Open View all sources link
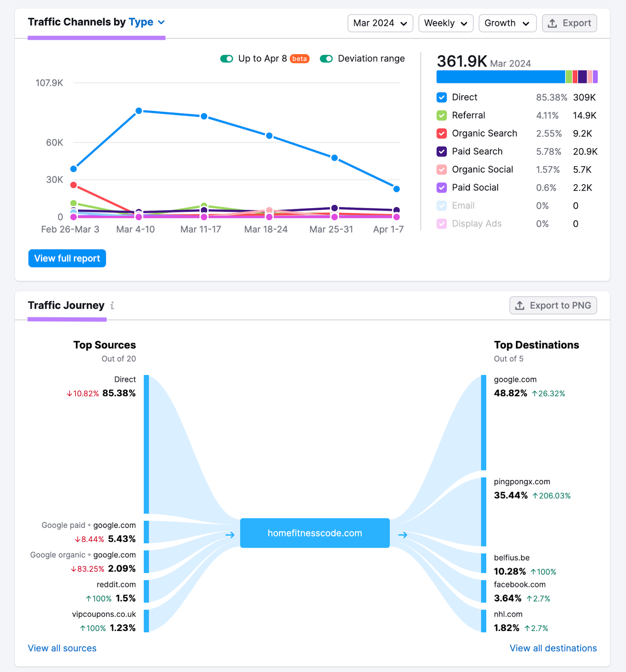The height and width of the screenshot is (672, 626). [62, 648]
